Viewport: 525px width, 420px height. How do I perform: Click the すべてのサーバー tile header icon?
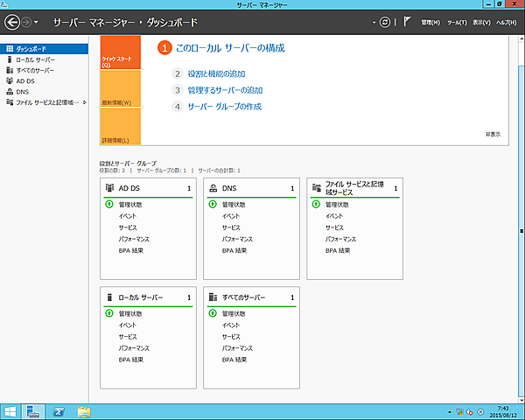click(x=213, y=297)
